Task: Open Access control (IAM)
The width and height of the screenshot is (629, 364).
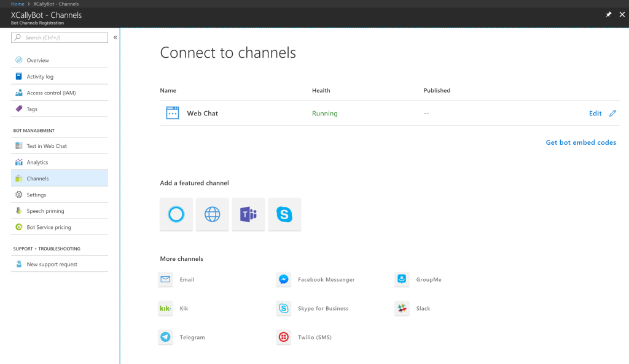Action: click(60, 93)
